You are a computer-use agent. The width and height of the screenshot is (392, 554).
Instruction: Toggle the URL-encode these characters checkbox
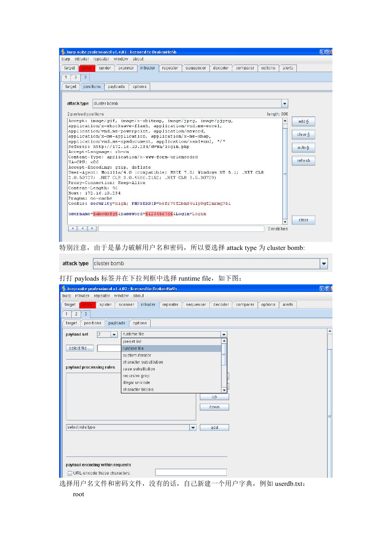[70, 473]
